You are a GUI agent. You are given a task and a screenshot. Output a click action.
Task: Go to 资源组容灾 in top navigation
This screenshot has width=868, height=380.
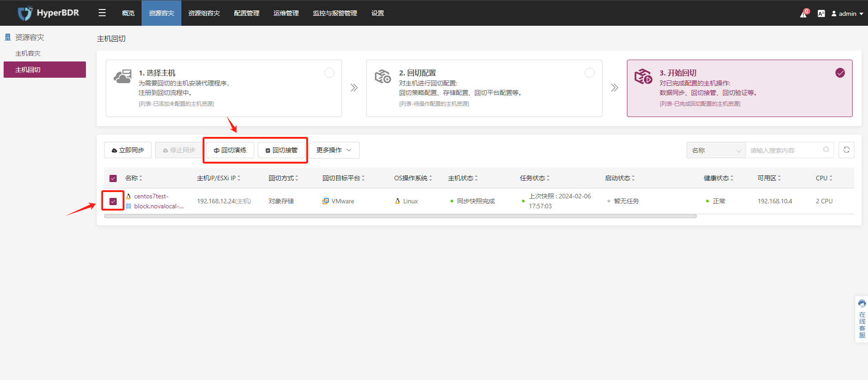pos(204,13)
